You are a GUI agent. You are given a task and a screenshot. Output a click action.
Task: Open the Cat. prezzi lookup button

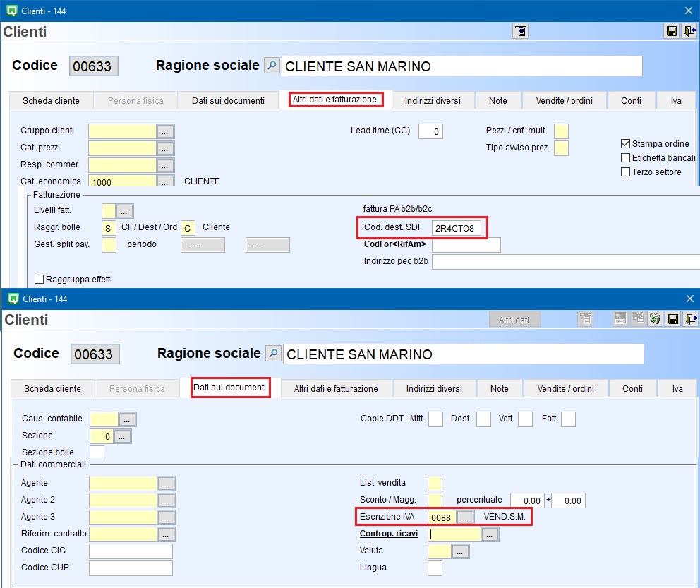(x=165, y=148)
